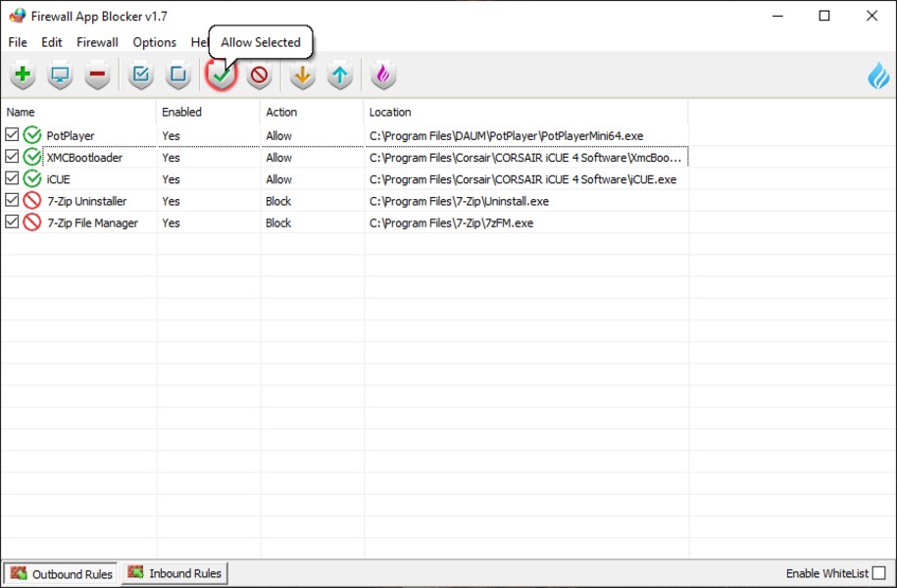Click the blue water drop icon at toolbar right
The width and height of the screenshot is (897, 588).
click(878, 75)
